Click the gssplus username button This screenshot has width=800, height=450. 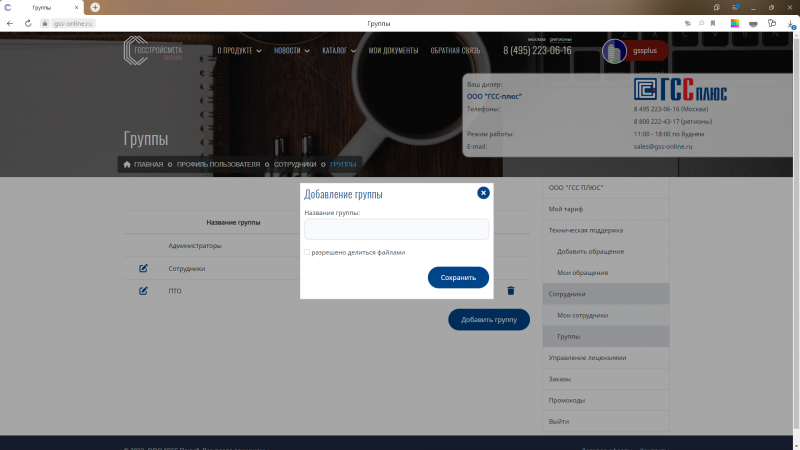(645, 51)
